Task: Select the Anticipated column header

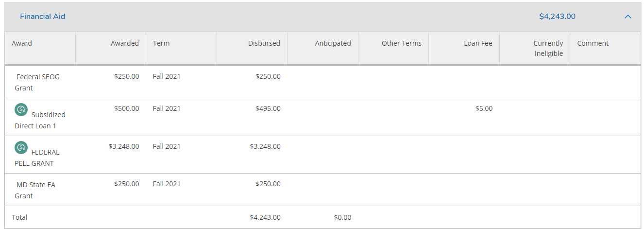Action: click(x=333, y=43)
